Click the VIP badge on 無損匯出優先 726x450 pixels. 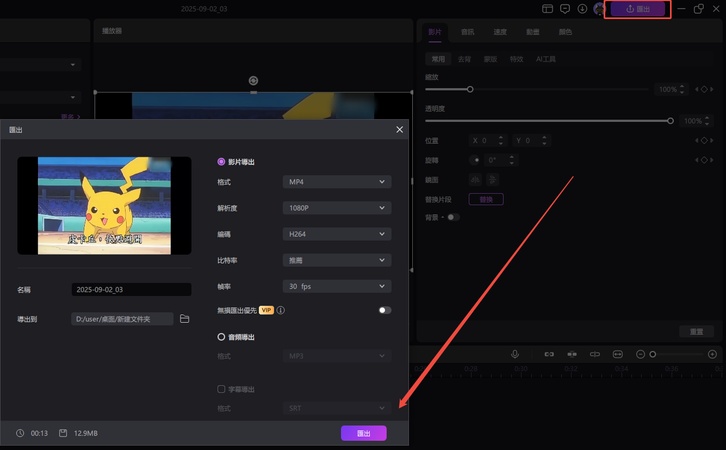(266, 310)
